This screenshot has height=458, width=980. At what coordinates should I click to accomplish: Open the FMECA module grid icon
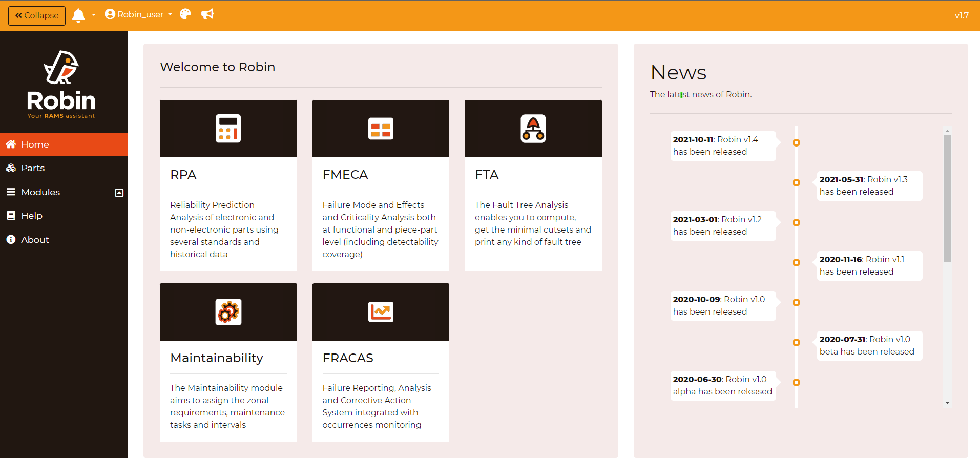click(381, 128)
